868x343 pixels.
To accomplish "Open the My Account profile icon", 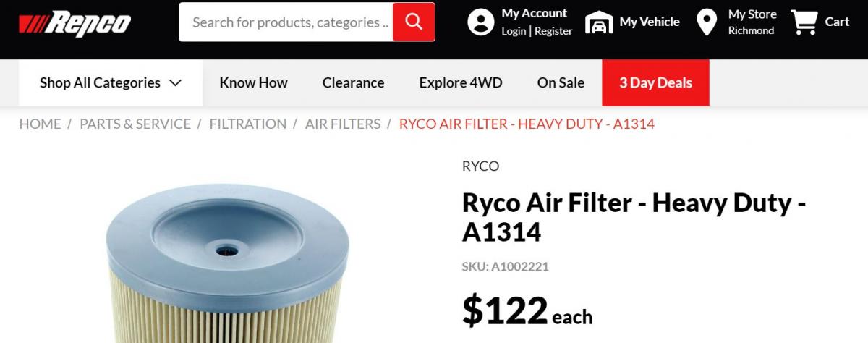I will click(481, 22).
